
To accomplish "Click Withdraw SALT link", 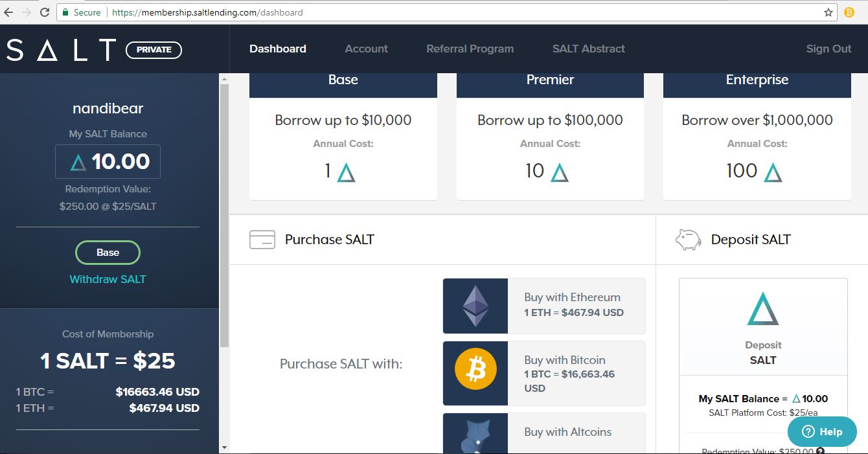I will (x=108, y=279).
